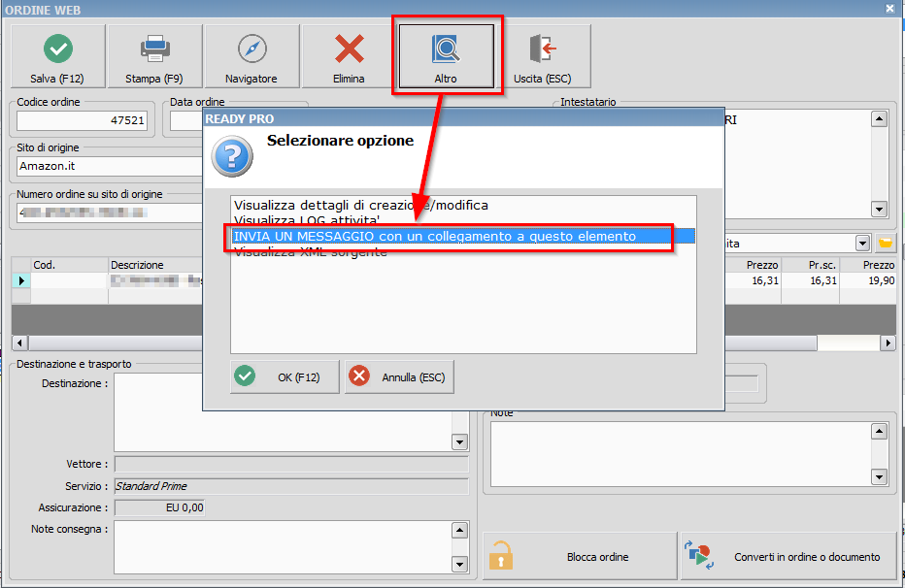Click the Destinazione text area
This screenshot has width=905, height=588.
[283, 412]
